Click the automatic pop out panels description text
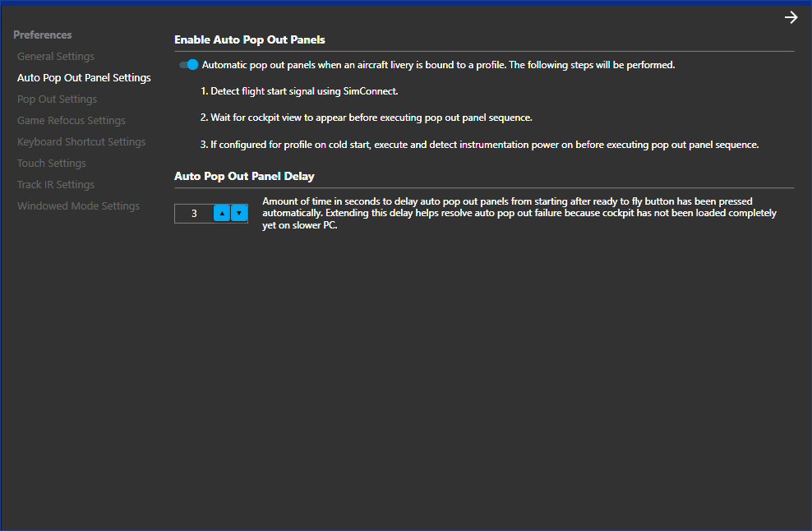 tap(438, 65)
